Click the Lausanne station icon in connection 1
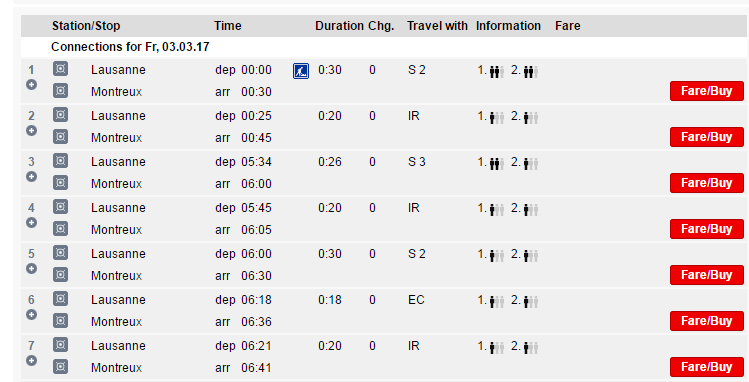 point(60,68)
